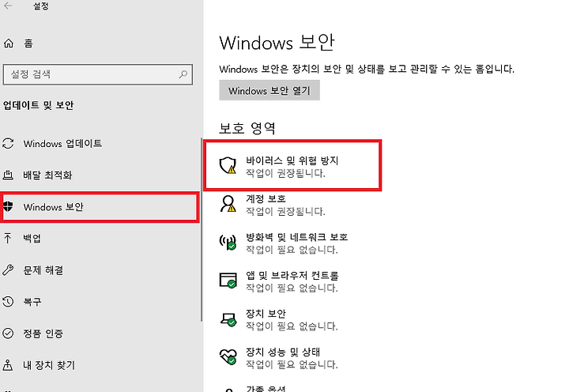Click 장치 성능 및 상태 heart icon
Screen dimensions: 569x392
pos(228,356)
